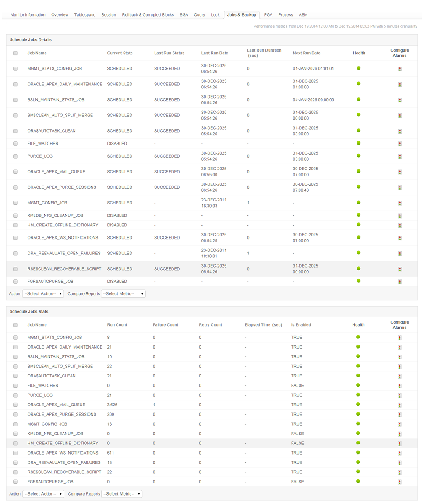Configure alarms for RSE$CLEAN_RECOVERABLE_SCRIPT in Jobs Details

[x=400, y=269]
